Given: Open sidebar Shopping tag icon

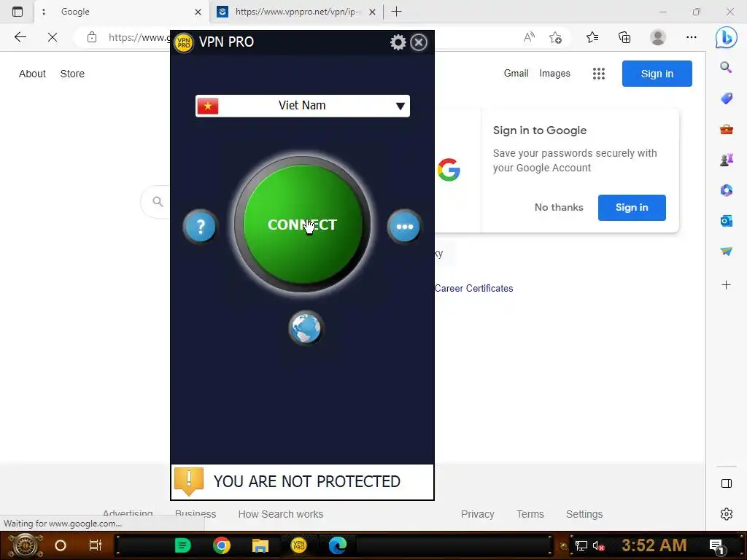Looking at the screenshot, I should pos(726,98).
